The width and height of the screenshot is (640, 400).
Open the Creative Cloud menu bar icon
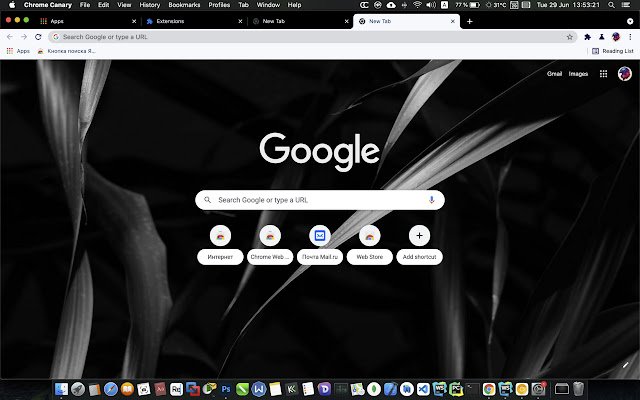pos(364,5)
